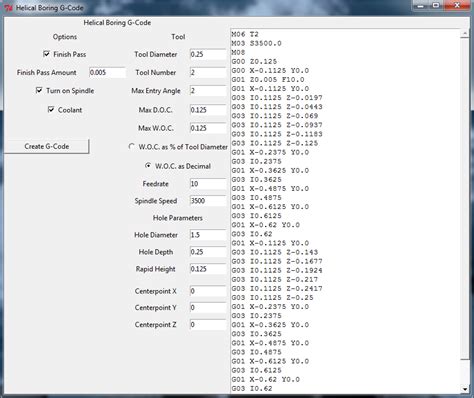Click the Hole Diameter input field
The image size is (474, 398).
pos(208,235)
